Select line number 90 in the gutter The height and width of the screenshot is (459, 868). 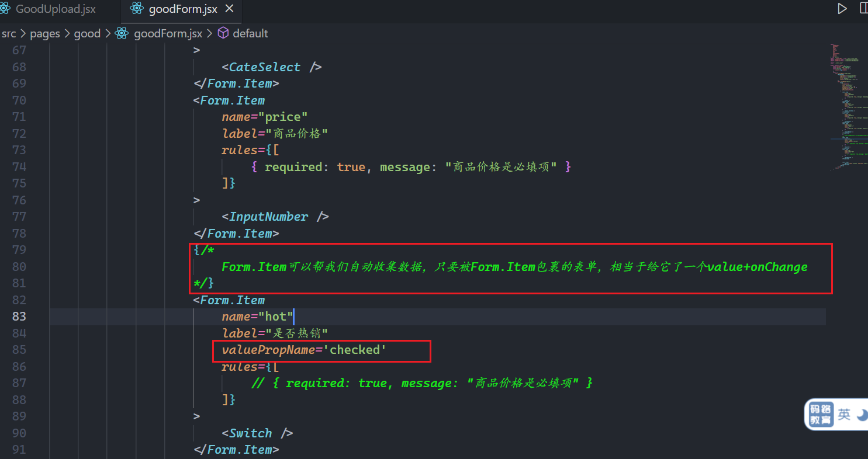19,433
